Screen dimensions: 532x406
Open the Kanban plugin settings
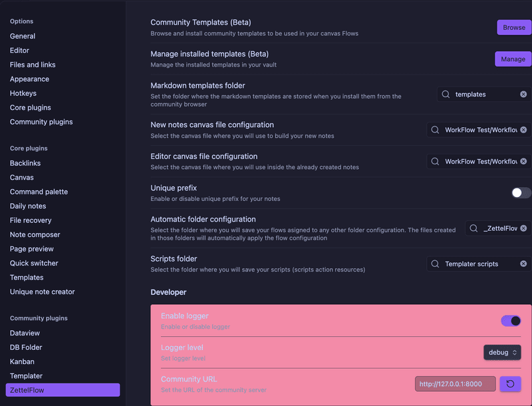pos(23,361)
